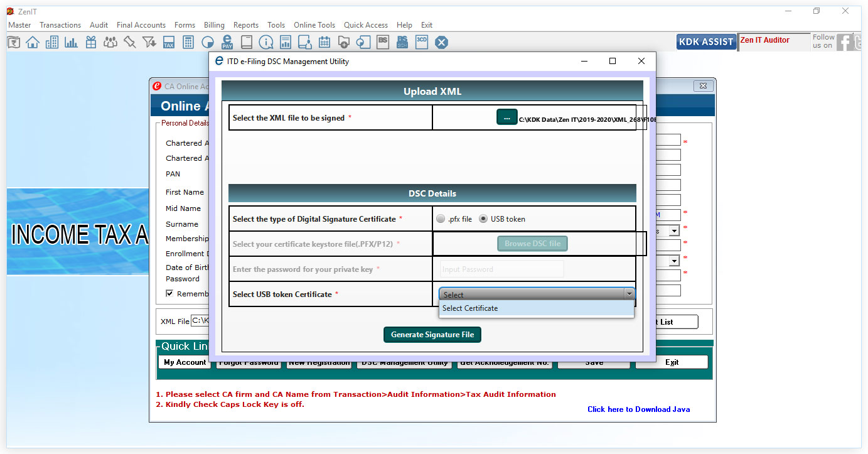Go to Home via the house icon
The image size is (868, 454).
tap(32, 42)
